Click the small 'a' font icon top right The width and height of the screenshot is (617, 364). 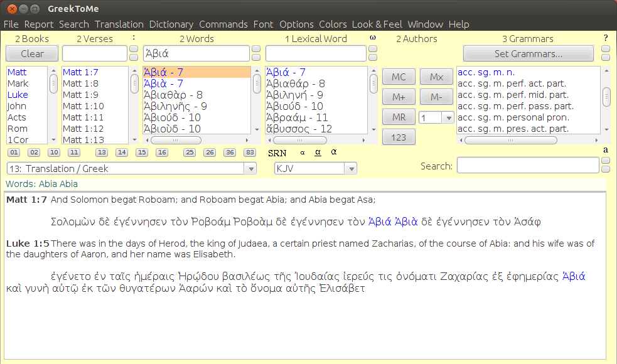605,149
